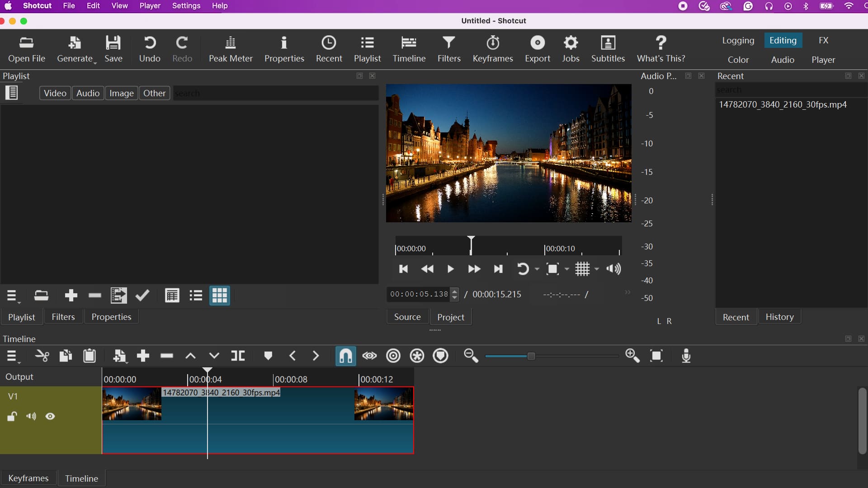This screenshot has width=868, height=488.
Task: Mute the V1 track
Action: (31, 416)
